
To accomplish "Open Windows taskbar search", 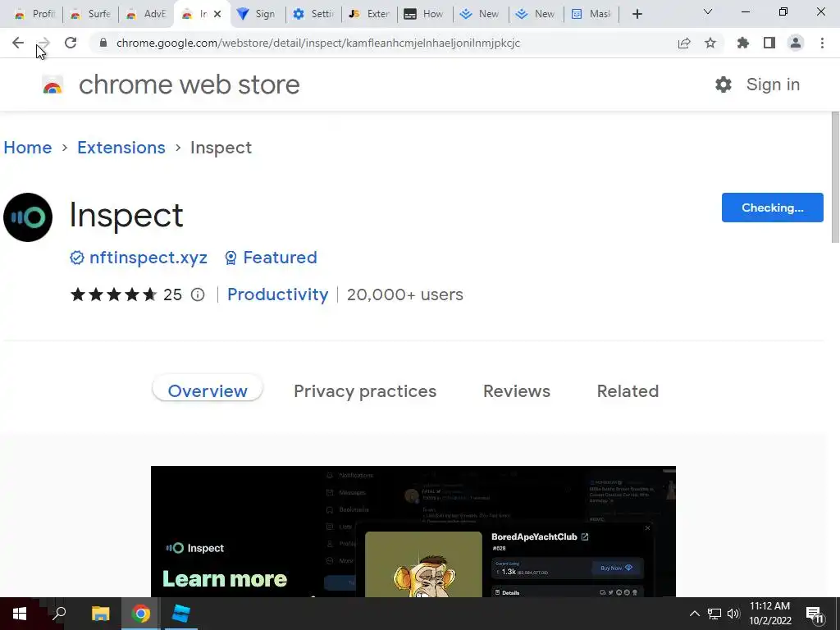I will coord(59,614).
